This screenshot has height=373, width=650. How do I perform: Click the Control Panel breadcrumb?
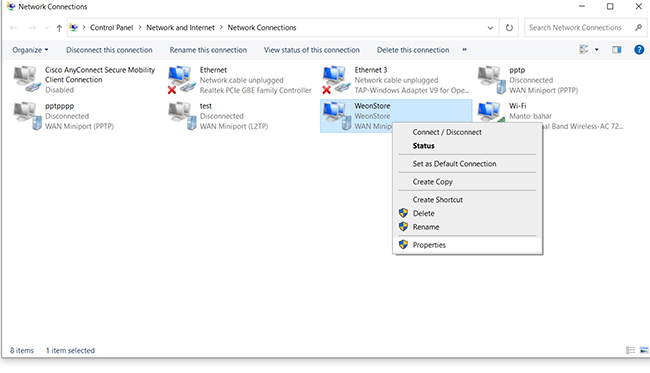(x=112, y=27)
